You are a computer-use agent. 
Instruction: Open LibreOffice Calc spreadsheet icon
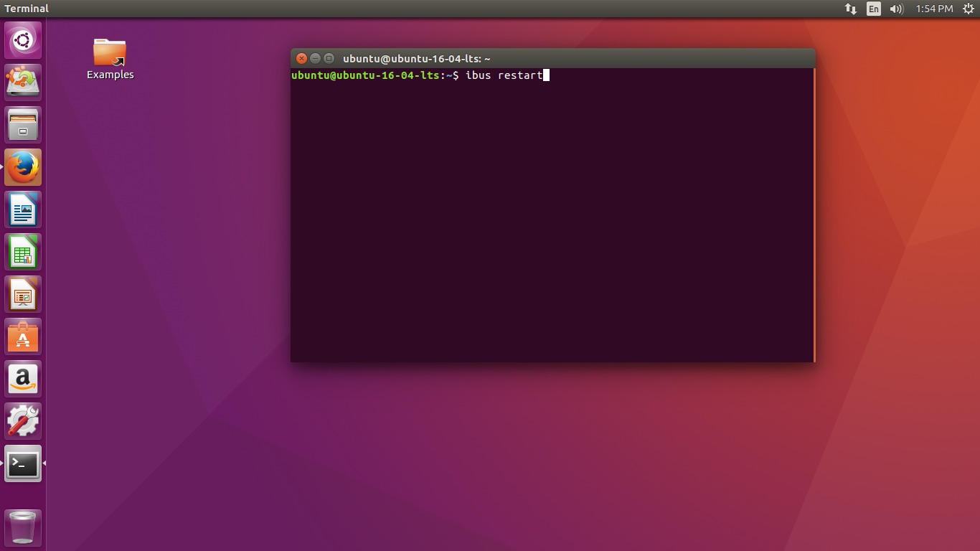(x=23, y=252)
